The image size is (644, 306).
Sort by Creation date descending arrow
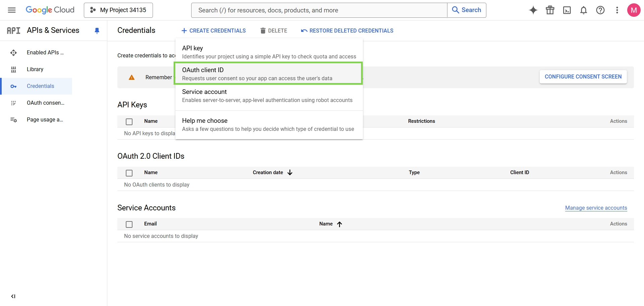tap(290, 172)
